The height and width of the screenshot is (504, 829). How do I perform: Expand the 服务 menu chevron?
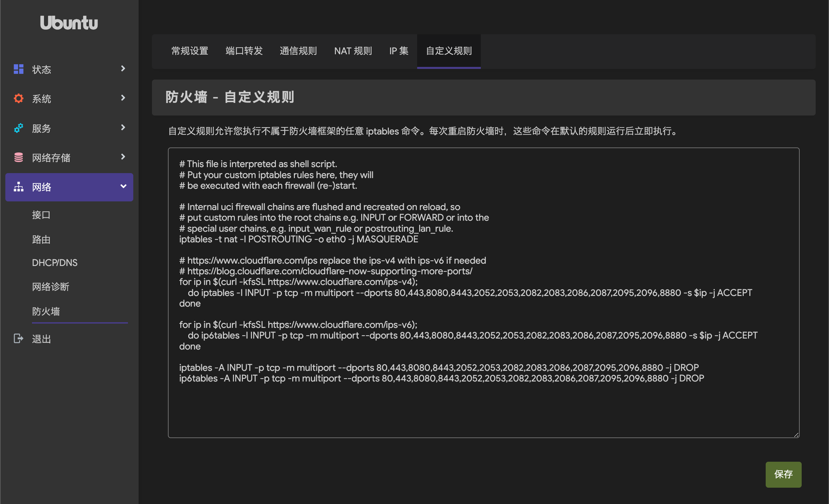click(123, 127)
